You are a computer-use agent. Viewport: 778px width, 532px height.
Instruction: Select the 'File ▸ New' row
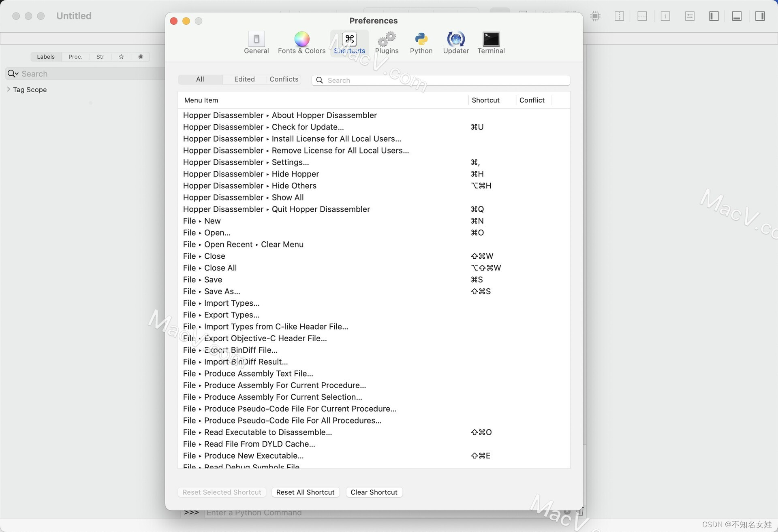click(374, 221)
